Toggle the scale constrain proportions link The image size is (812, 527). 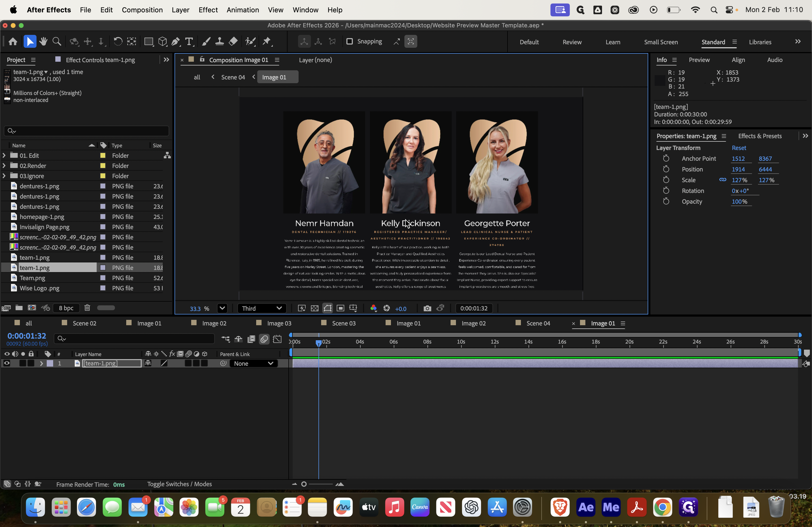click(723, 180)
